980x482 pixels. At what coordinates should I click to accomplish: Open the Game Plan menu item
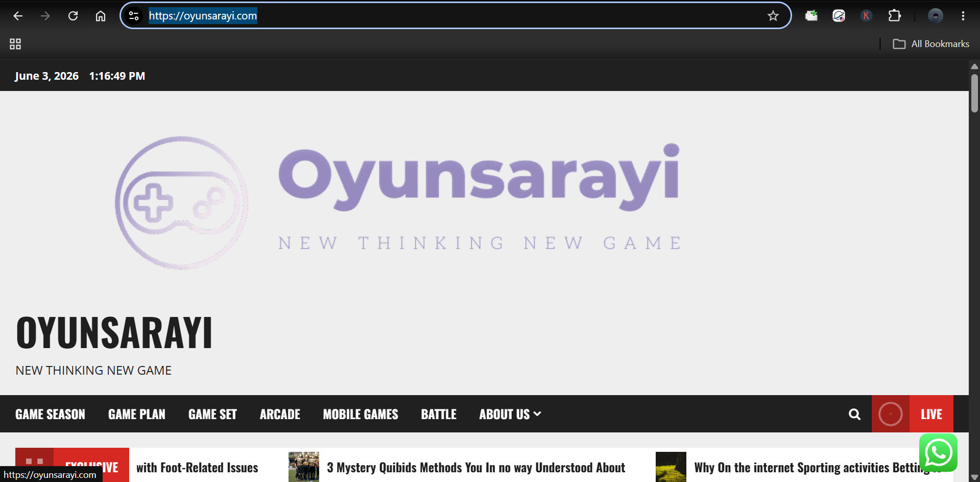click(x=137, y=414)
